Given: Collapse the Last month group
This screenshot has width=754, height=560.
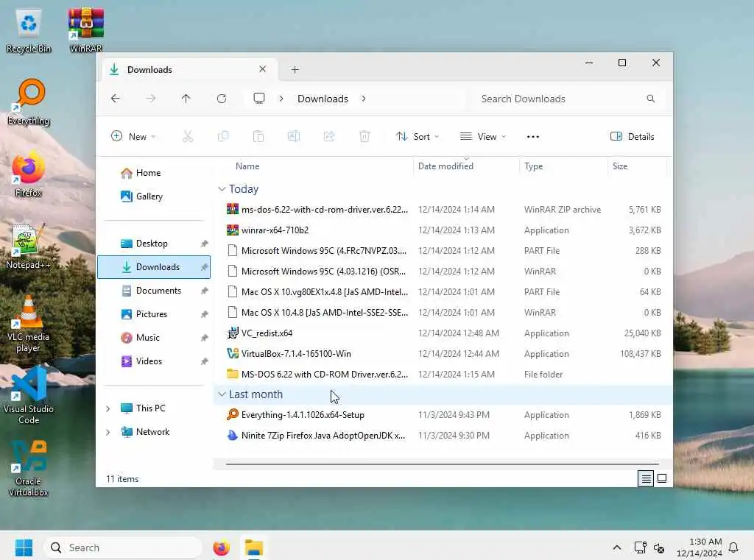Looking at the screenshot, I should (x=222, y=394).
